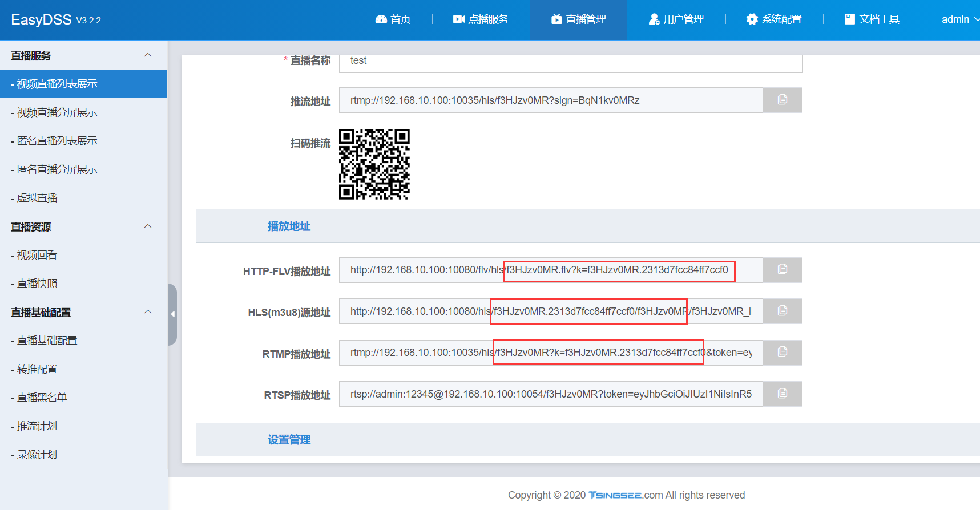The image size is (980, 510).
Task: Open the TSINGSEE.com footer link
Action: [x=625, y=495]
